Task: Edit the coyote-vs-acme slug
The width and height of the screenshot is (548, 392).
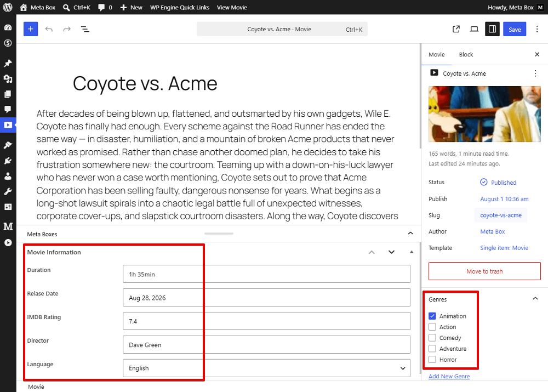Action: [501, 215]
